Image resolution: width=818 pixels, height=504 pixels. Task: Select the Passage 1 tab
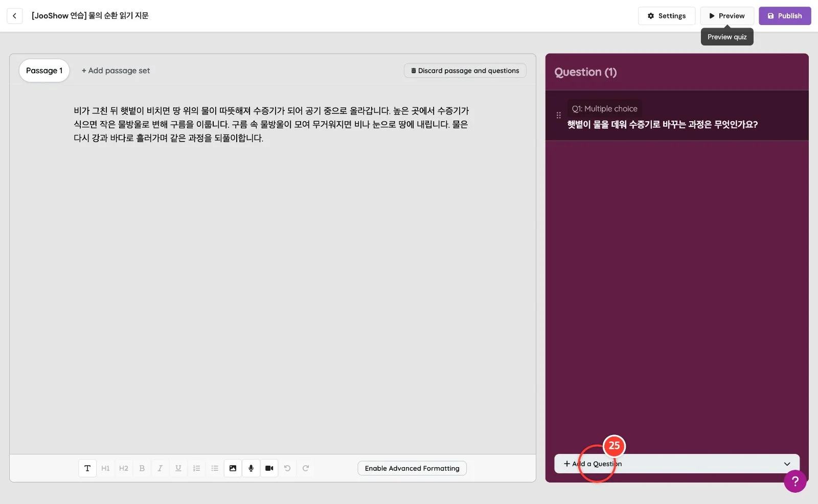pyautogui.click(x=44, y=71)
